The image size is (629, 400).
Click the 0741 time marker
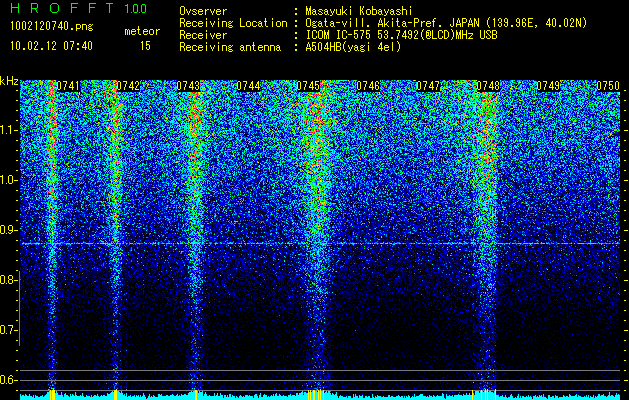click(68, 86)
